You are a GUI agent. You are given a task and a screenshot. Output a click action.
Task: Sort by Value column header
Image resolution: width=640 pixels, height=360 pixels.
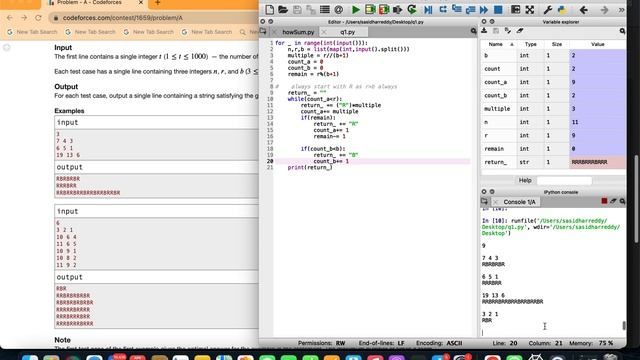tap(598, 44)
